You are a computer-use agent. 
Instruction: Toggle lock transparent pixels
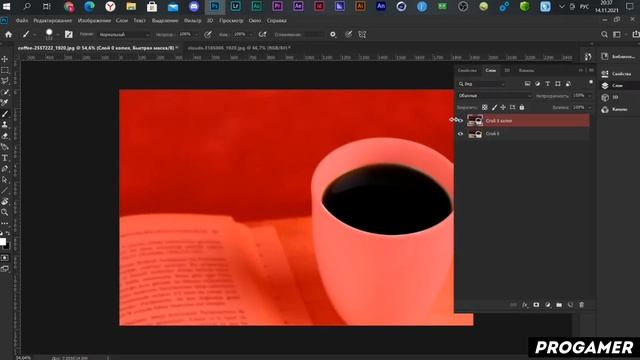coord(484,107)
